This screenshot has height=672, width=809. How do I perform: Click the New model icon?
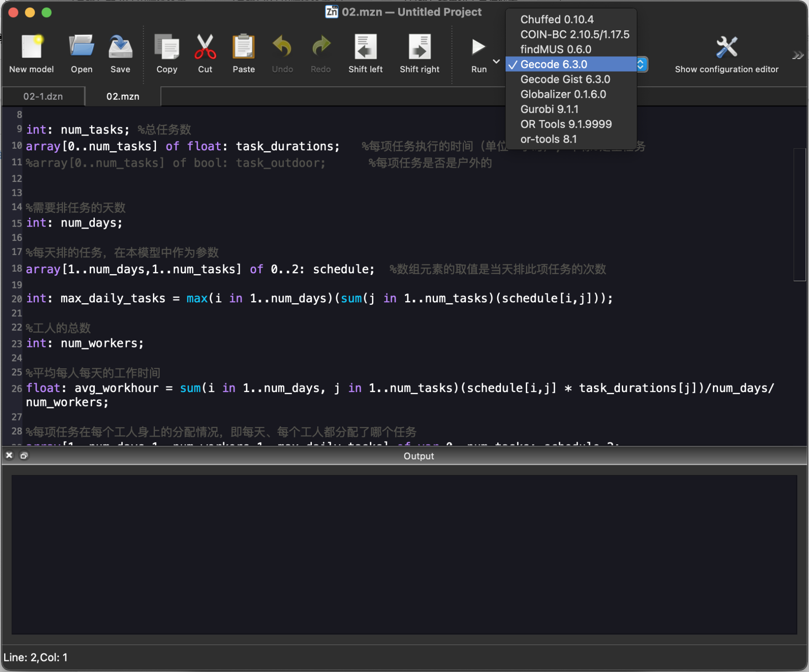coord(32,47)
